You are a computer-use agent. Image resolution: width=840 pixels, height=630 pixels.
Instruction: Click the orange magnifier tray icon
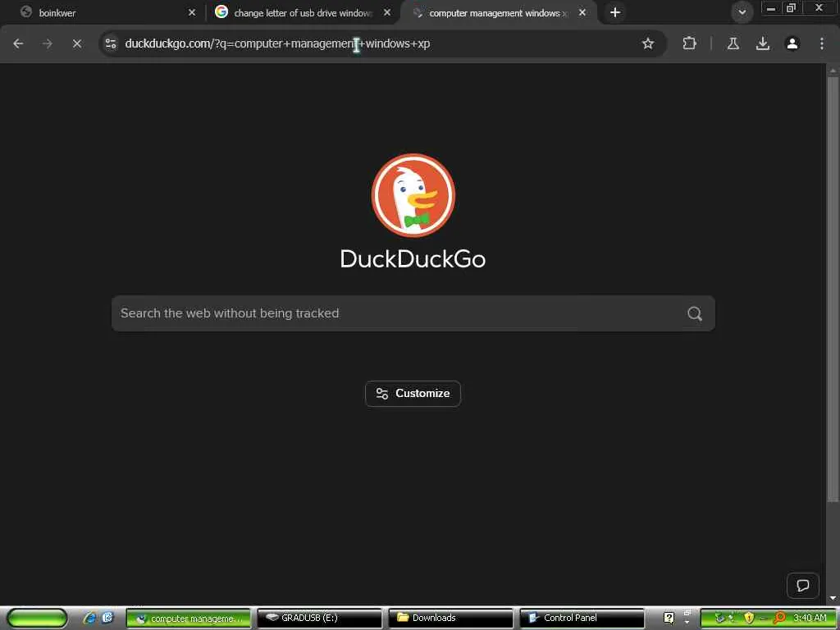coord(779,619)
